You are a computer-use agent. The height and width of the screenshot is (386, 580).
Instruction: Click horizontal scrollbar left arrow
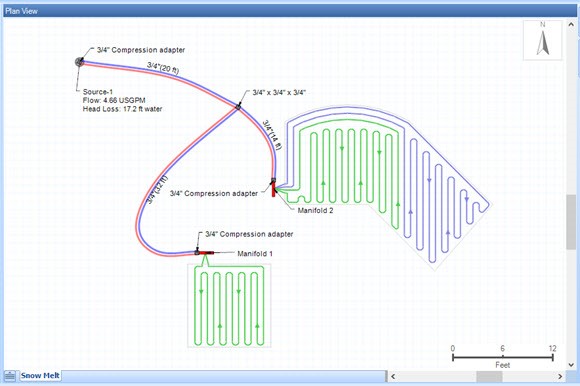(393, 376)
